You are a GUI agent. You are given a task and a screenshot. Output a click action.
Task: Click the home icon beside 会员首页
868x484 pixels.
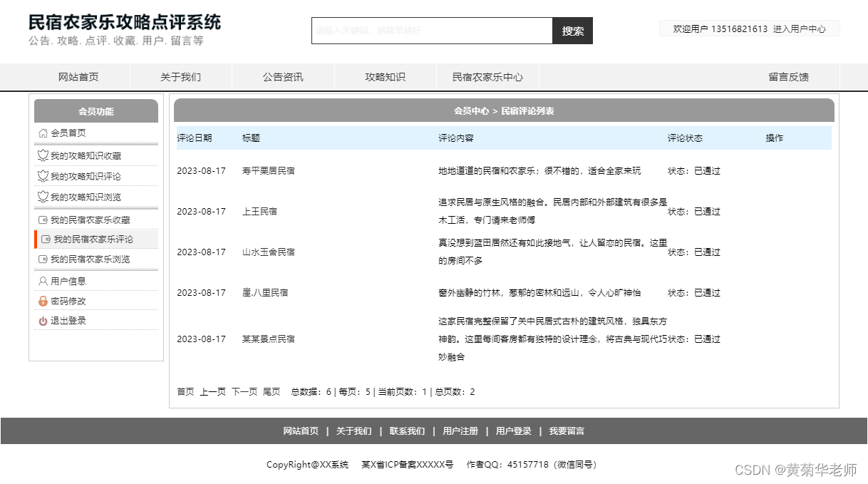42,133
